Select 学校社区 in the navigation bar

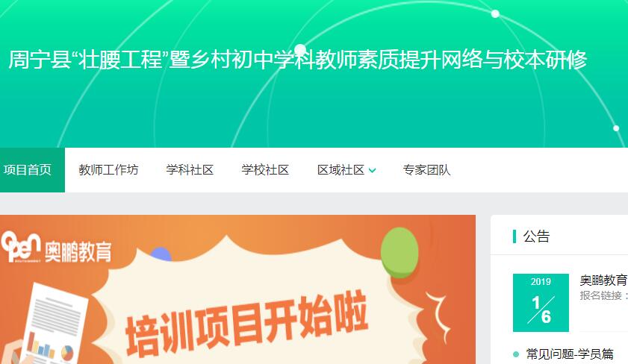(x=265, y=170)
